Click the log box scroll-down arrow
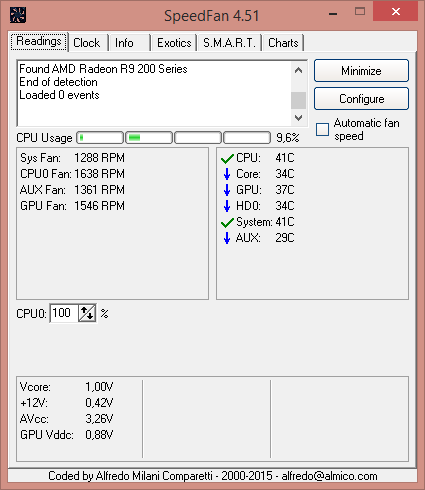The image size is (425, 490). click(x=299, y=117)
